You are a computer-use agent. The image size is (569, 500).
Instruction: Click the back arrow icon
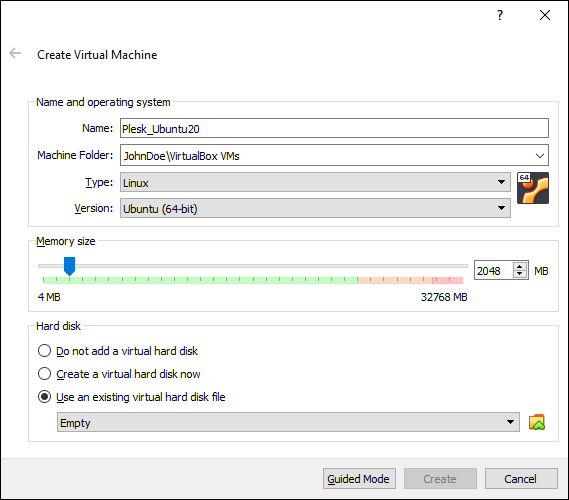(x=15, y=53)
